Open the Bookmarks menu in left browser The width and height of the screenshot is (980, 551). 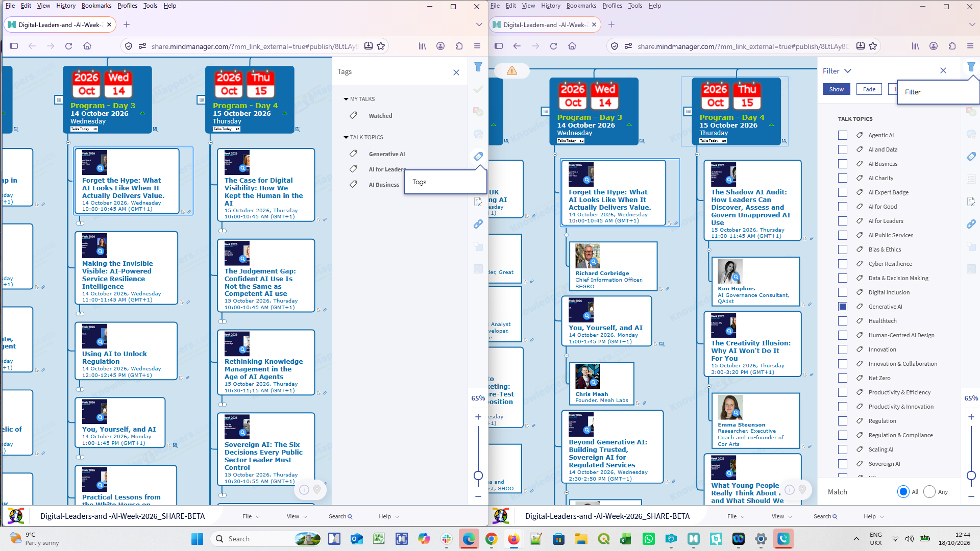(96, 6)
